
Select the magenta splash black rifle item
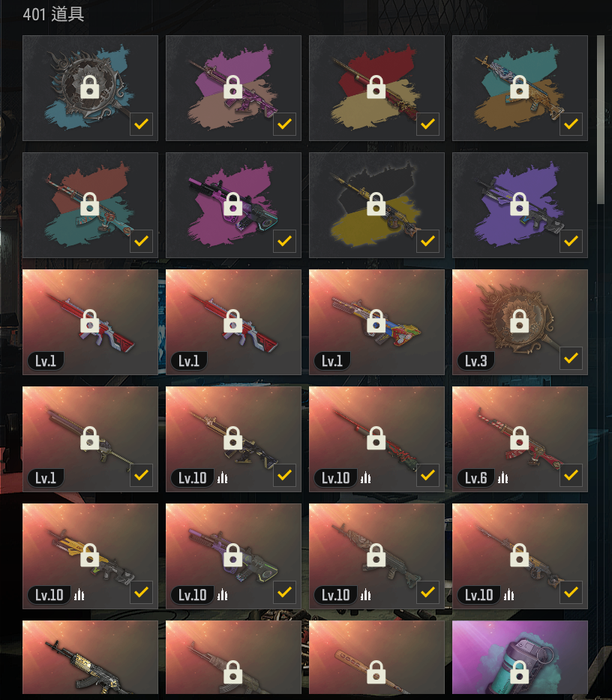click(x=233, y=205)
